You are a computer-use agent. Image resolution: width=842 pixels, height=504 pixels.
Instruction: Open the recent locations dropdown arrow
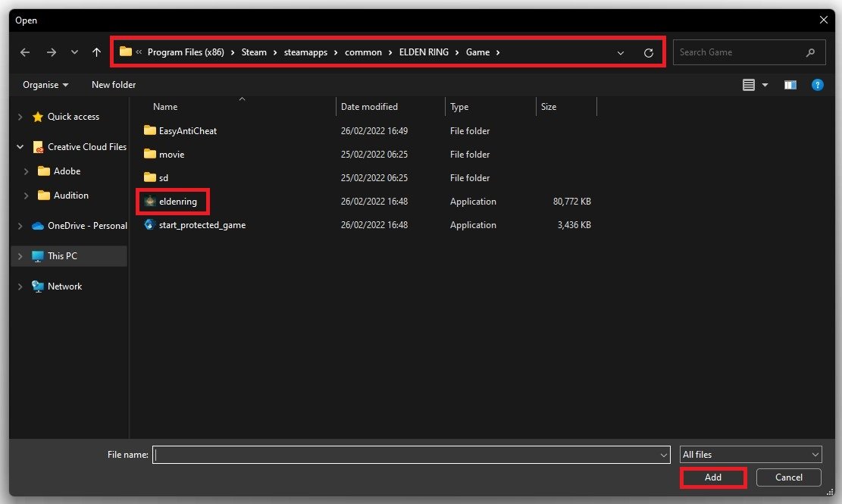(74, 52)
